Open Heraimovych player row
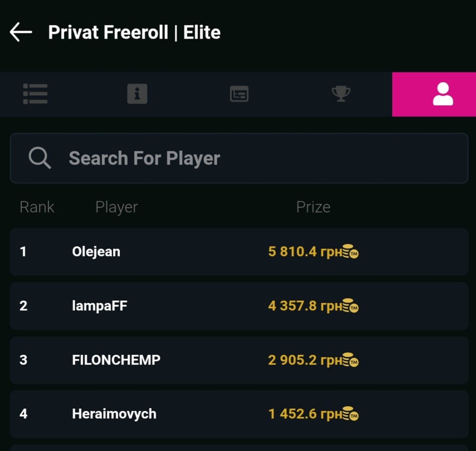The height and width of the screenshot is (451, 476). pyautogui.click(x=114, y=414)
